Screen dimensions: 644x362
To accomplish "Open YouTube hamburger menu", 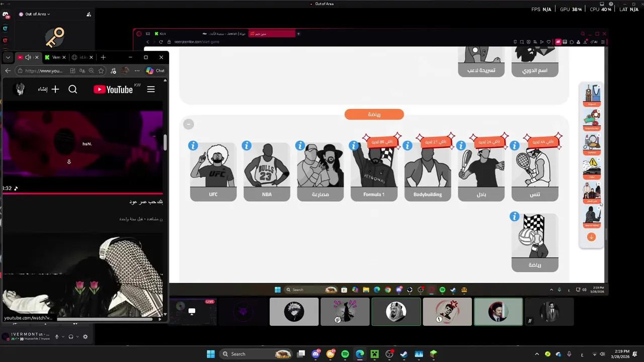I will pos(151,89).
